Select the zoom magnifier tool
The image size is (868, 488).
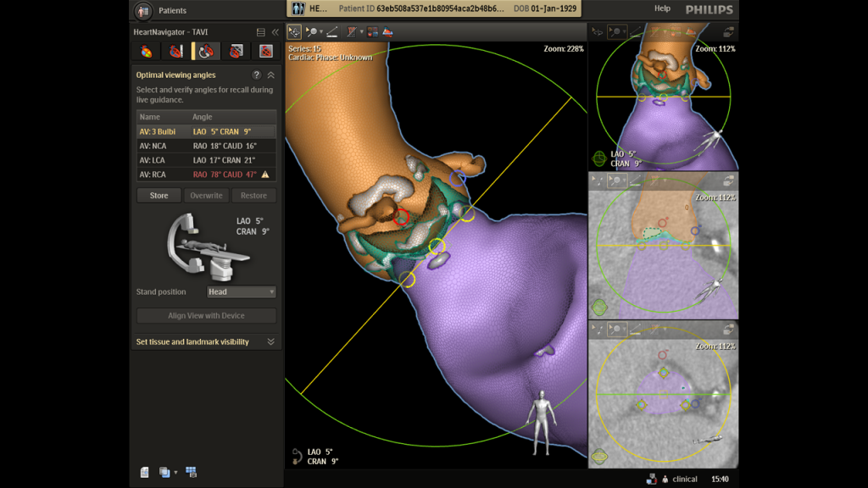312,32
